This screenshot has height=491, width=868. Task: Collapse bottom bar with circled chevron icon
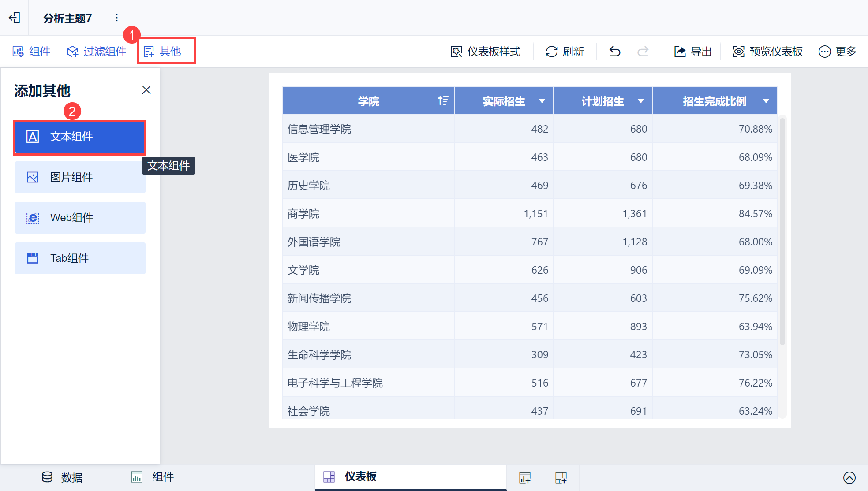(x=849, y=477)
